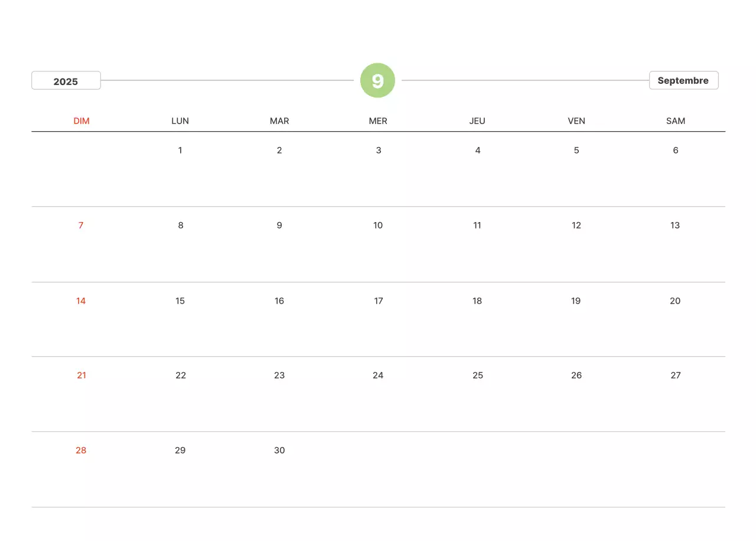This screenshot has height=541, width=756.
Task: Select Monday, September 1
Action: [x=180, y=150]
